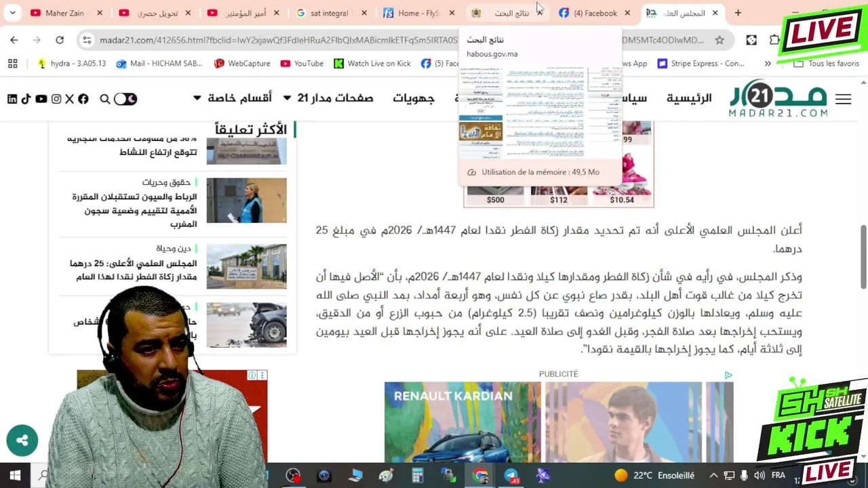Open the YouTube bookmark
The image size is (868, 488).
point(302,63)
